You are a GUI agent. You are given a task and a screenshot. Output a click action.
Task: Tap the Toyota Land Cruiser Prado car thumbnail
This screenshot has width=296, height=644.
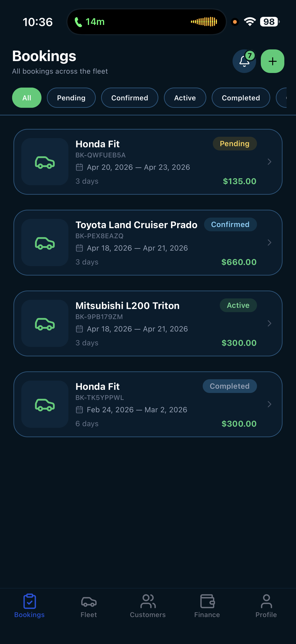(x=45, y=243)
